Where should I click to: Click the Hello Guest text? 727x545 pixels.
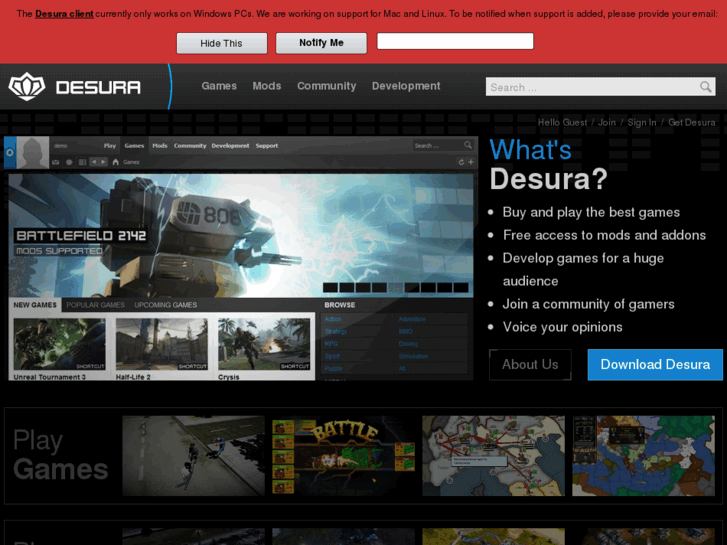click(562, 122)
